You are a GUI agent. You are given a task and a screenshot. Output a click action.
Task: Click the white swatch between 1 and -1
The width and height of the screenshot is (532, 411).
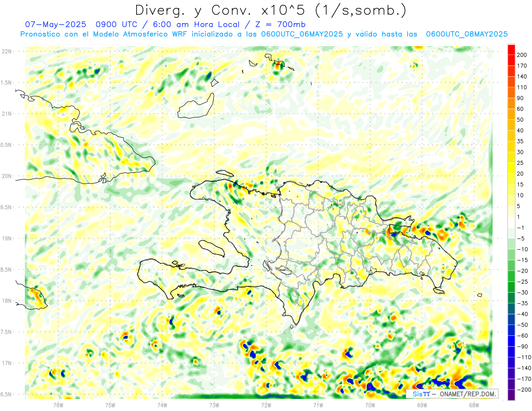511,222
